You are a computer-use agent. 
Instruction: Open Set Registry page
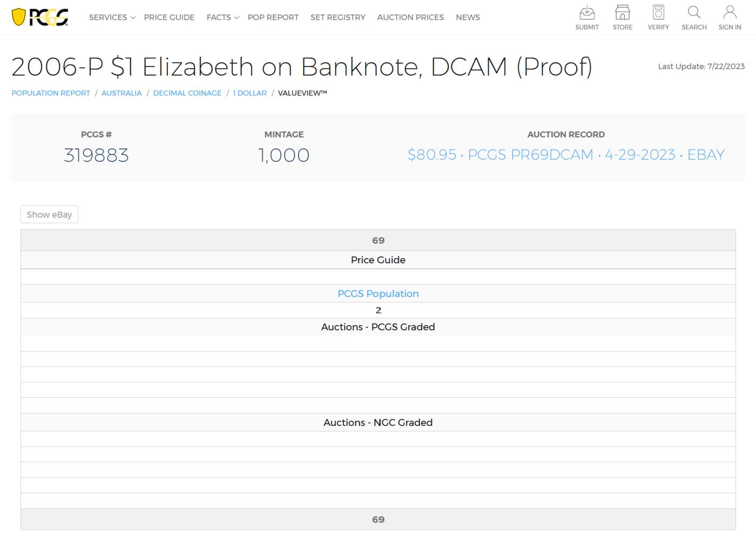[x=337, y=17]
